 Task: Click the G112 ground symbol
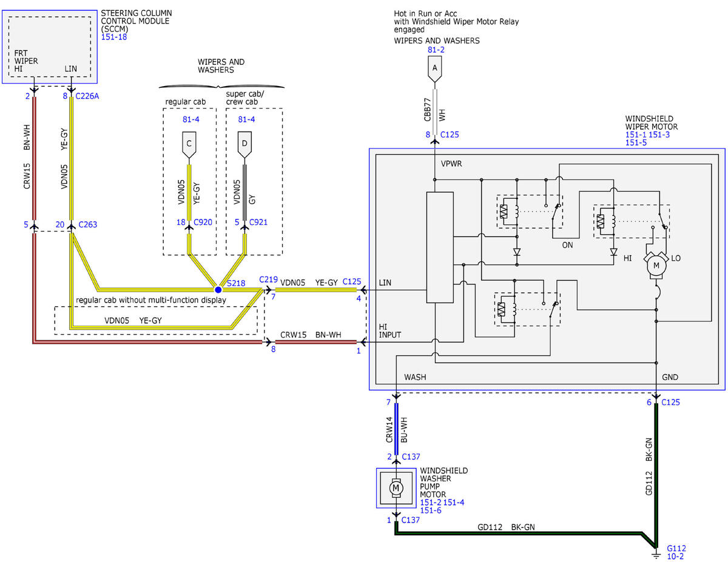click(656, 553)
